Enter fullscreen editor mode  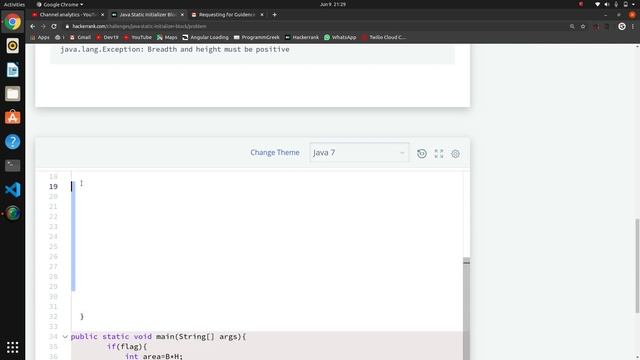[439, 153]
